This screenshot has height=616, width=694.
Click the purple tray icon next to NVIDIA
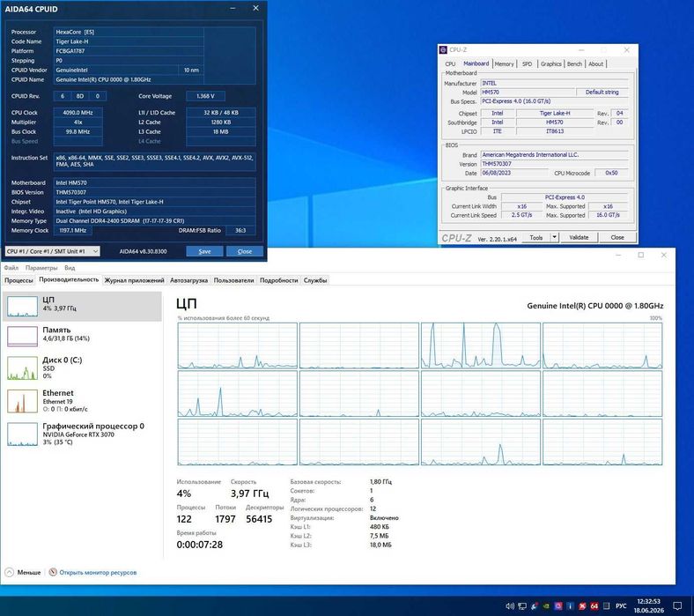click(x=558, y=605)
